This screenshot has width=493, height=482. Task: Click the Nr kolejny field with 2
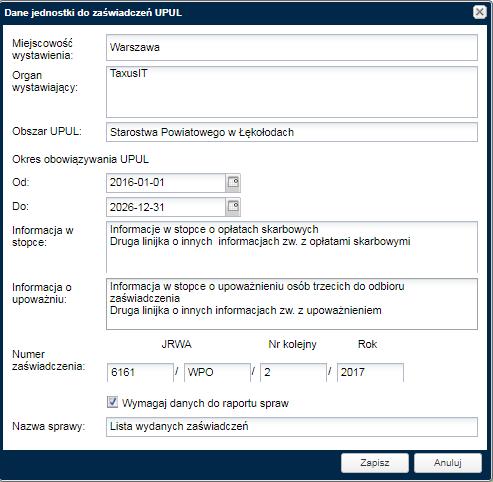coord(293,372)
